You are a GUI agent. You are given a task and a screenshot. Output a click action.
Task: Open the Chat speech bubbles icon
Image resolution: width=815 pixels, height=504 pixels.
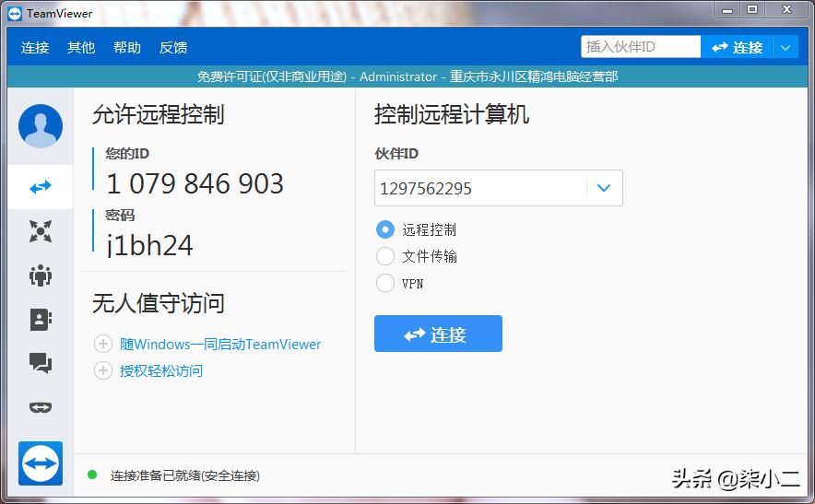[x=41, y=363]
